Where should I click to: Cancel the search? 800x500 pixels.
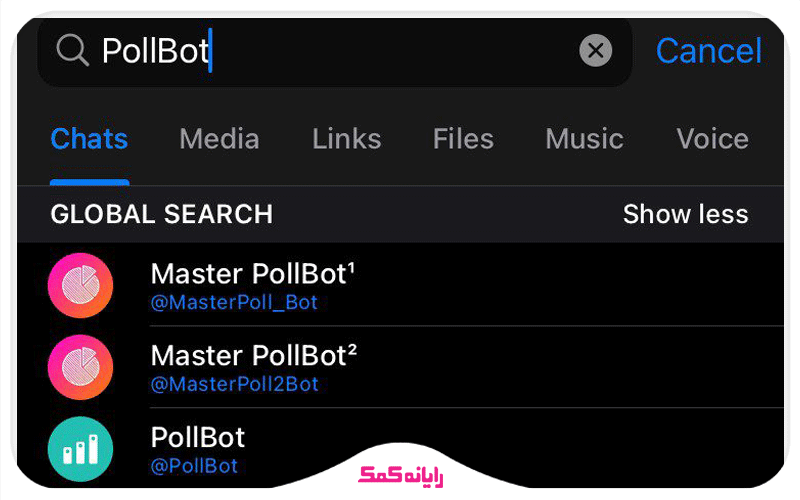pyautogui.click(x=708, y=50)
